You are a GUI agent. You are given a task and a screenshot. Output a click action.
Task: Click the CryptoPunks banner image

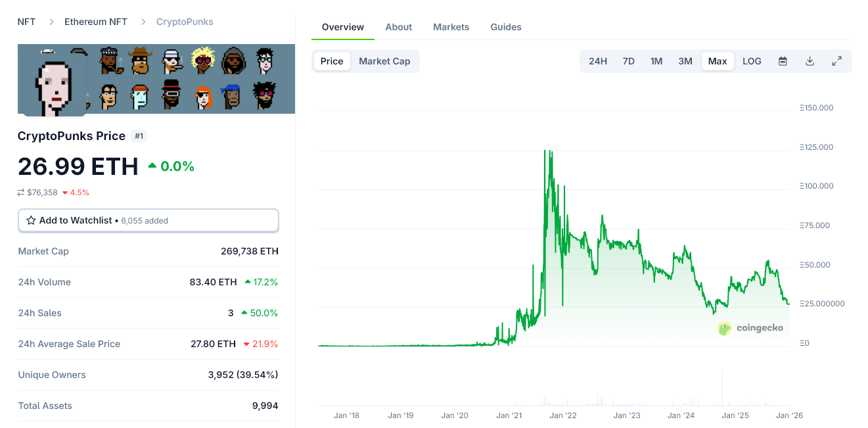tap(156, 80)
